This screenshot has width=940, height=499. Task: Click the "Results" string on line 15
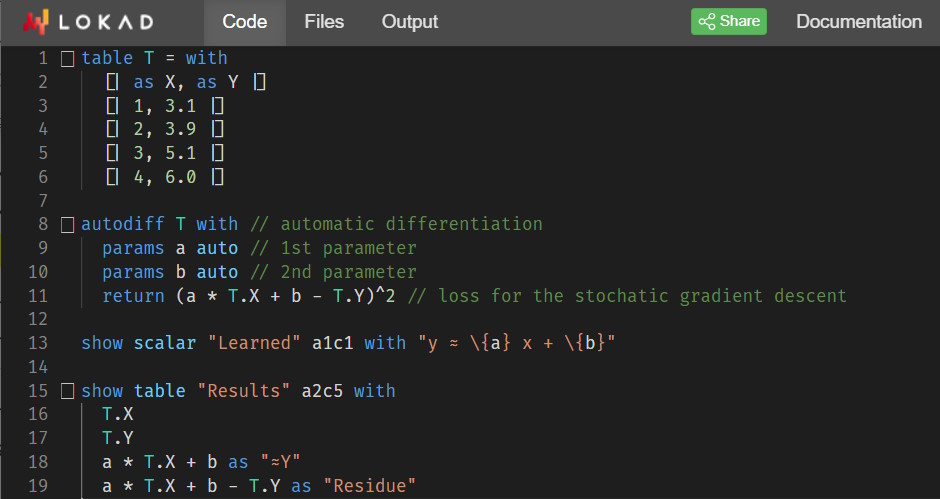tap(248, 391)
